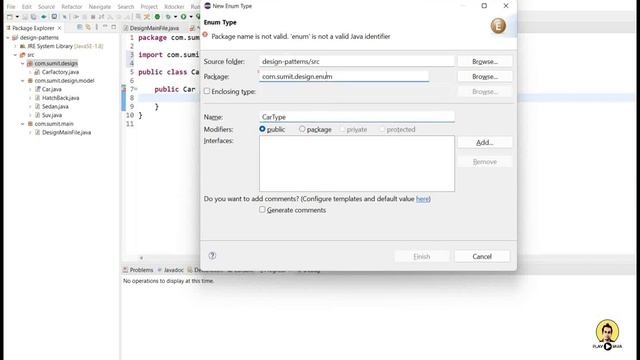Screen dimensions: 640x360
Task: Open the Package Explorer View Menu icon
Action: click(96, 27)
